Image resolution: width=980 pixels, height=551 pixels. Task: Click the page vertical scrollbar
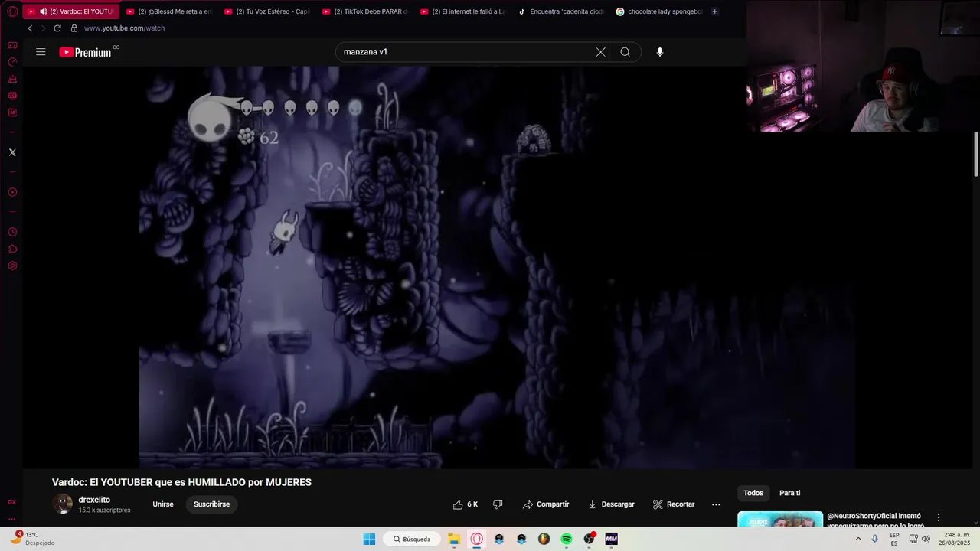(x=976, y=155)
